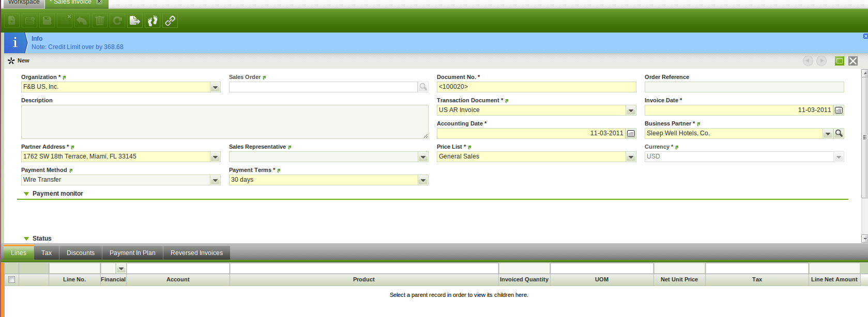This screenshot has width=868, height=317.
Task: Click the Sales Order search magnifier
Action: click(x=423, y=87)
